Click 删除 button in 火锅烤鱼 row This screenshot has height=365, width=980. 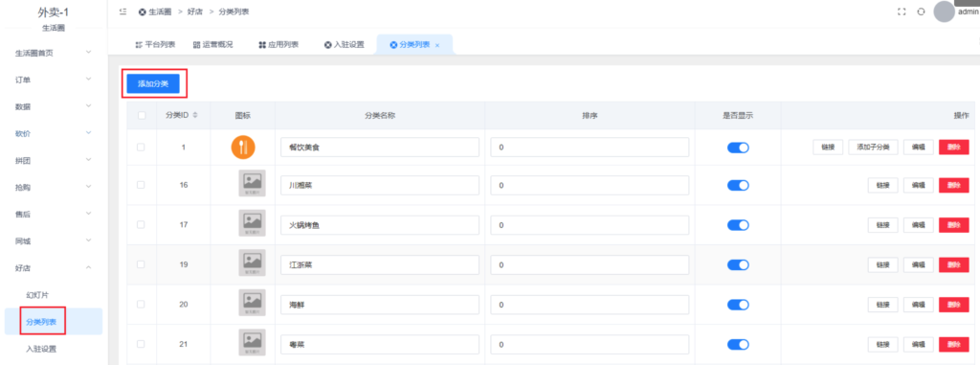(x=954, y=225)
